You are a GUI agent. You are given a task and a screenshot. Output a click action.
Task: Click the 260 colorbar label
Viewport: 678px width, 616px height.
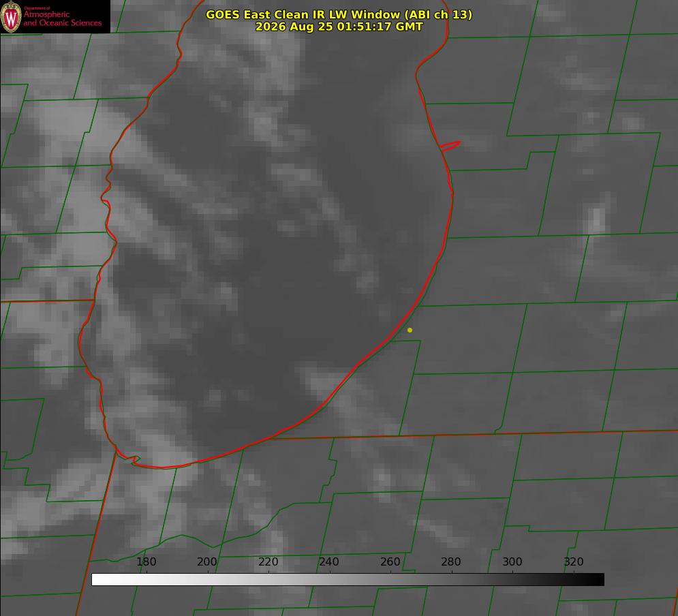[x=390, y=561]
